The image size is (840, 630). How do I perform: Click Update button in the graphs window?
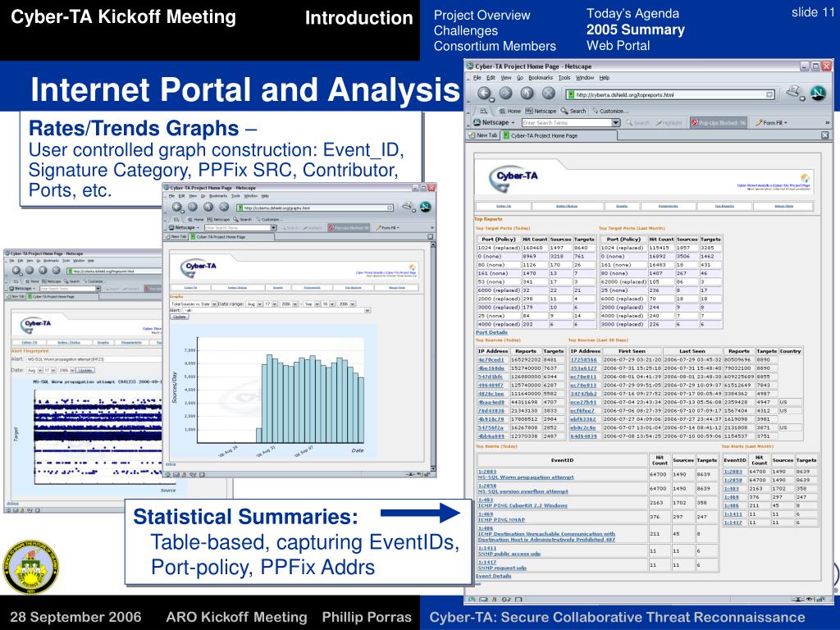tap(180, 317)
